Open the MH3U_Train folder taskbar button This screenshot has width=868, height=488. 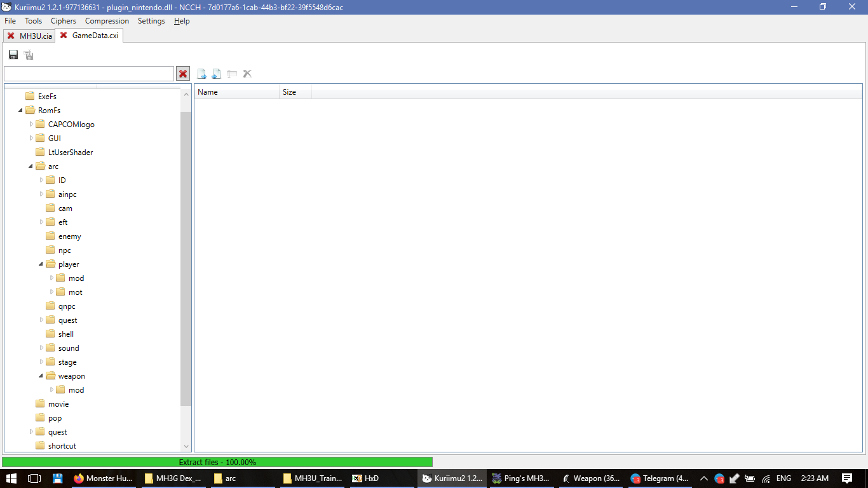(312, 478)
